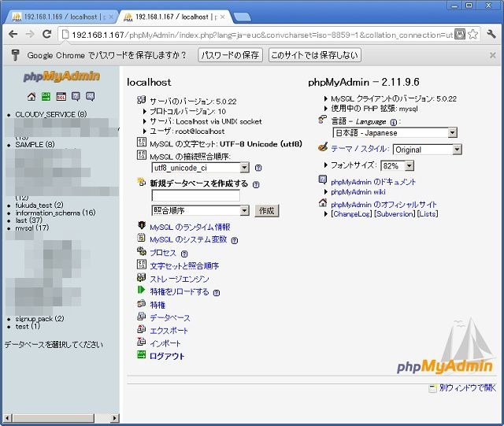Click the Chrome back arrow
504x426 pixels.
(x=13, y=34)
